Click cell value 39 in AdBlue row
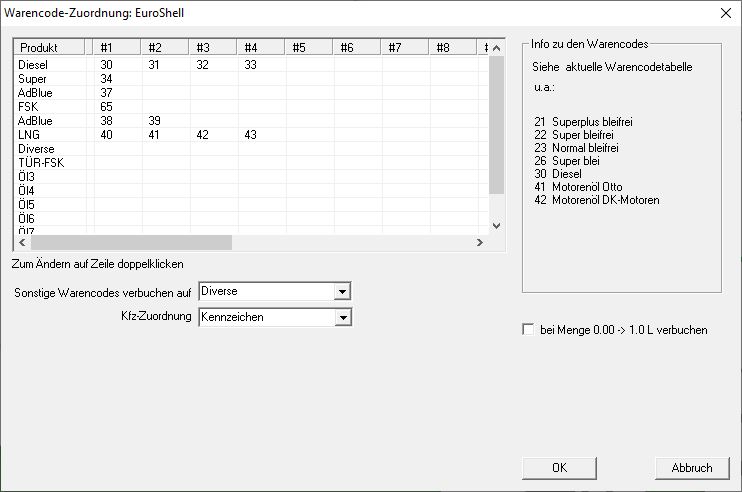 click(154, 121)
